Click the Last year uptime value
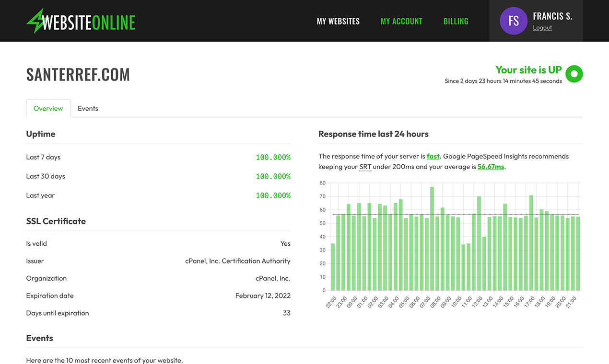Viewport: 609px width, 364px height. tap(273, 195)
